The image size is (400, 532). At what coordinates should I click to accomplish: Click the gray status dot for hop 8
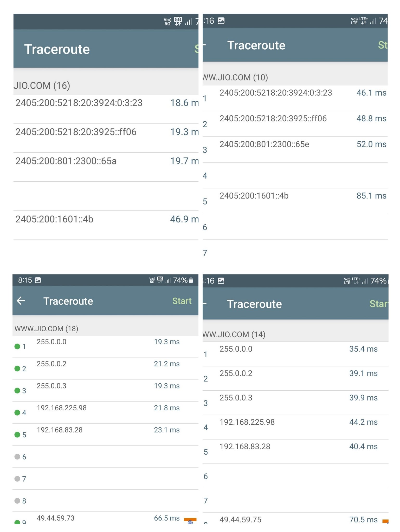[x=17, y=501]
